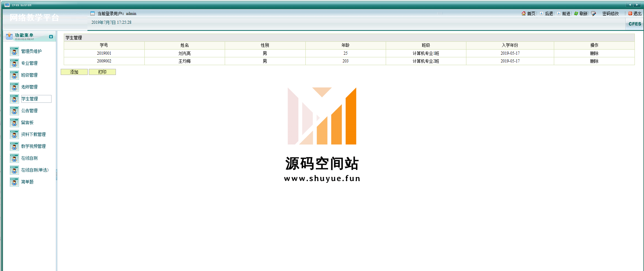Image resolution: width=644 pixels, height=271 pixels.
Task: Click student number 2019001
Action: point(104,53)
